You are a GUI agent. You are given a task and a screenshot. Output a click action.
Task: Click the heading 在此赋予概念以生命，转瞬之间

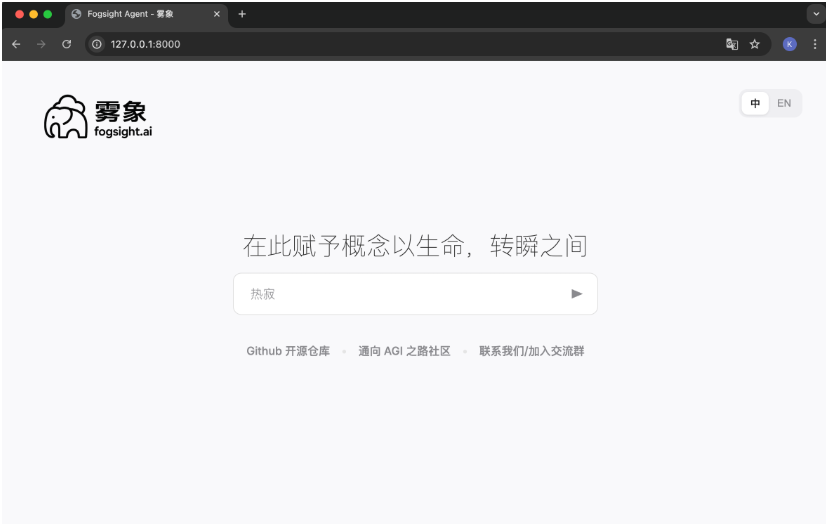point(415,246)
